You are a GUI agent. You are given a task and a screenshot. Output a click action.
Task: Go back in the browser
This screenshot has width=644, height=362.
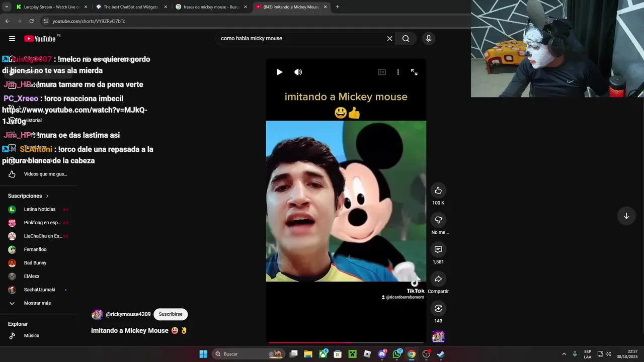[7, 21]
